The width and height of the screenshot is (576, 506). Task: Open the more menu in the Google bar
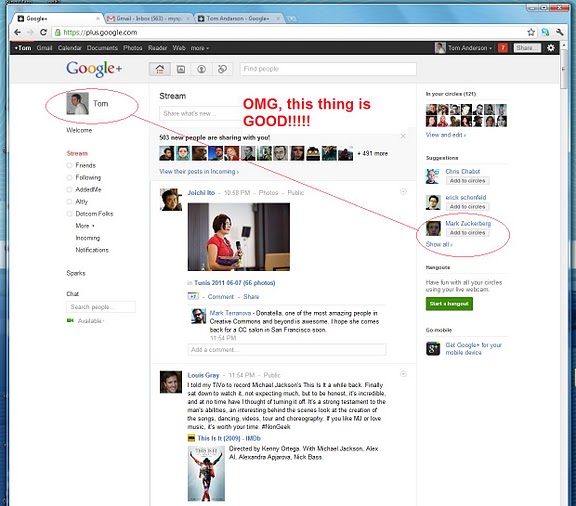coord(199,48)
